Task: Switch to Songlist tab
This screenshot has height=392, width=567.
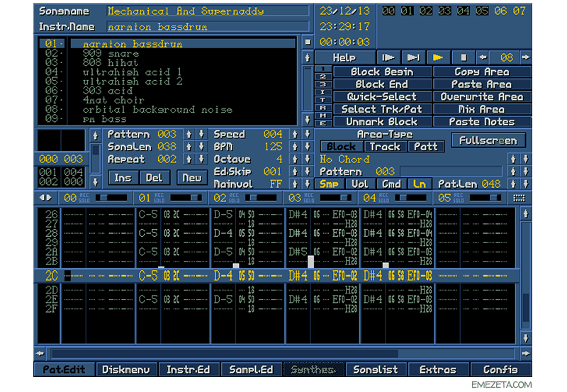Action: tap(376, 369)
